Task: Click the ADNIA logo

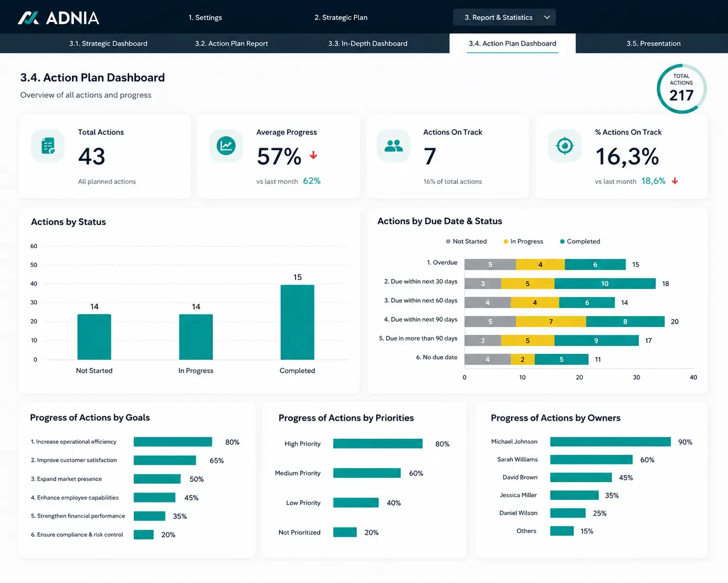Action: (x=58, y=18)
